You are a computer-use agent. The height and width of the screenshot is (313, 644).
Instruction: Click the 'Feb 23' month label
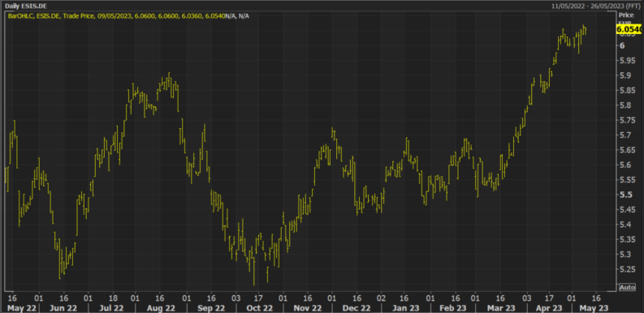(x=454, y=307)
